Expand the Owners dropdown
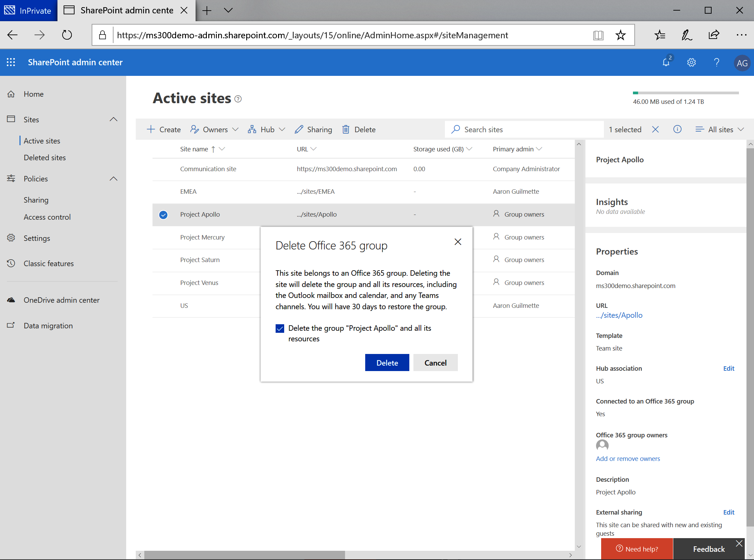754x560 pixels. tap(214, 129)
